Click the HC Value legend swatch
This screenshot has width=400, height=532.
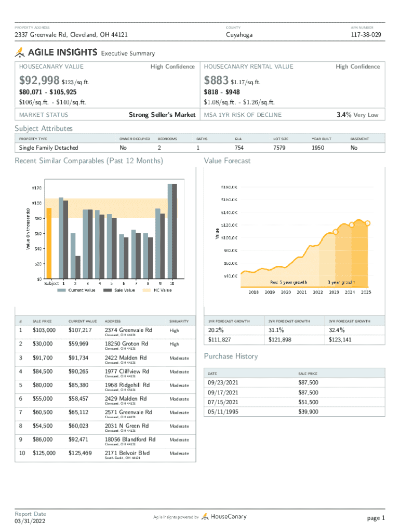[x=147, y=291]
